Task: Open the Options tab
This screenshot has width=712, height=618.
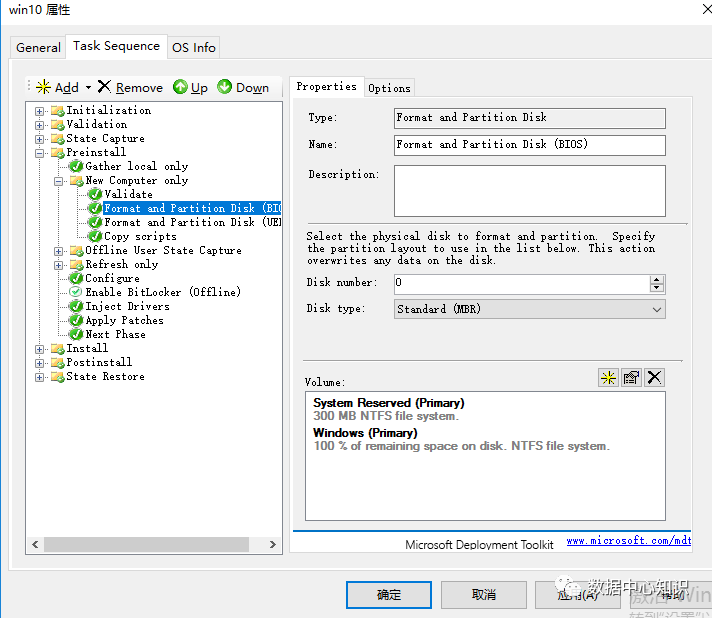Action: [x=389, y=88]
